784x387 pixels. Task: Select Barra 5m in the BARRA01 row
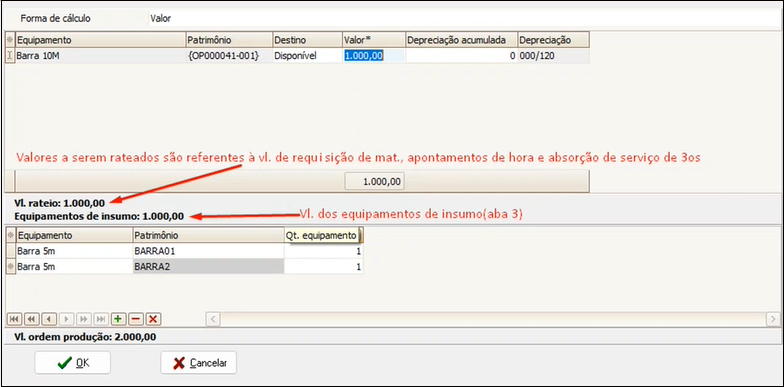point(74,251)
